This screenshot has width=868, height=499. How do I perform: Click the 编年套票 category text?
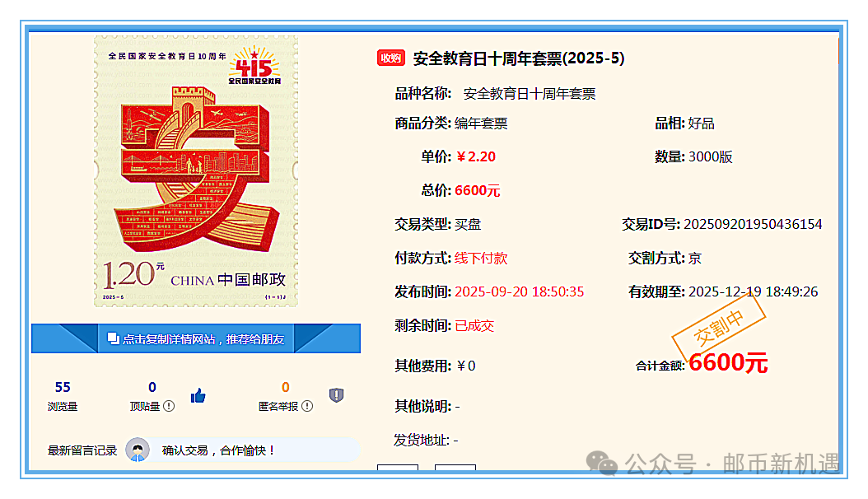pyautogui.click(x=481, y=124)
